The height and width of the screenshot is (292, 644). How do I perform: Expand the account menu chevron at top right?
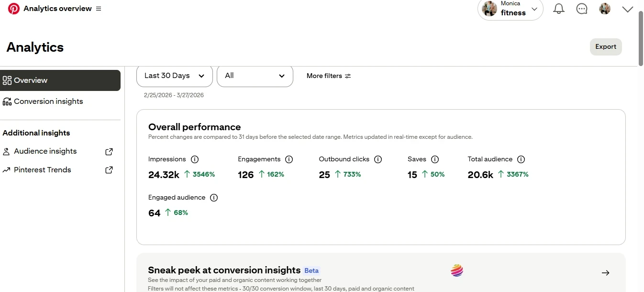pos(627,9)
